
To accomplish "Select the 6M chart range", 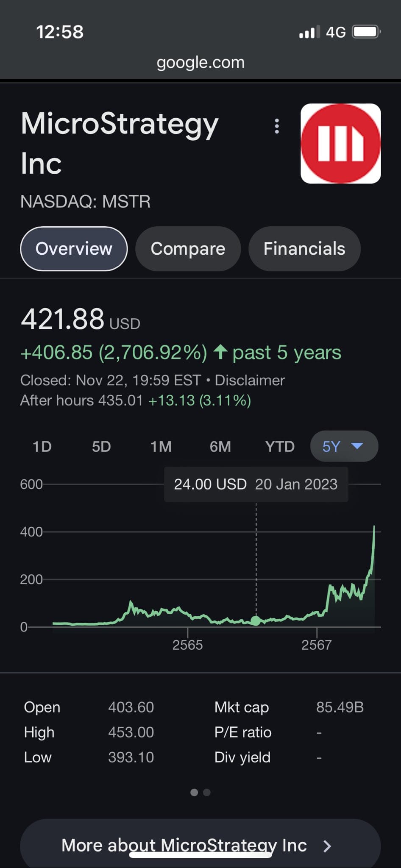I will (220, 446).
